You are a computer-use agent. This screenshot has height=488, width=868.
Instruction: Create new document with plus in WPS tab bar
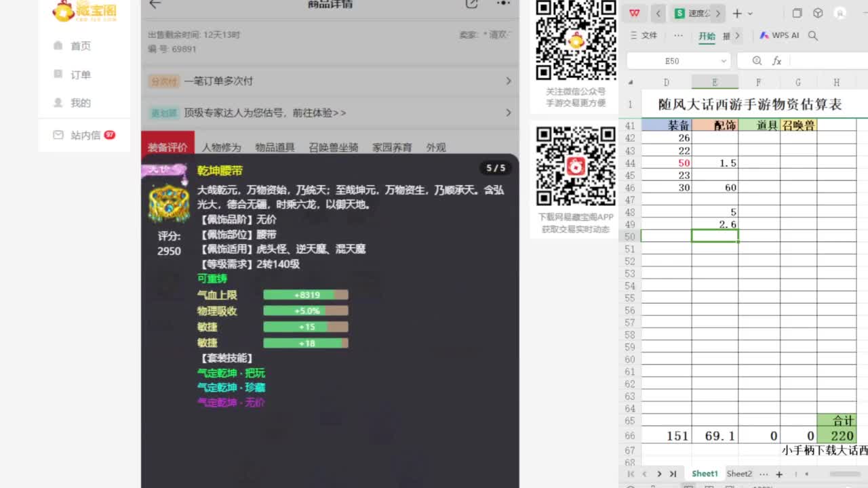pos(736,13)
